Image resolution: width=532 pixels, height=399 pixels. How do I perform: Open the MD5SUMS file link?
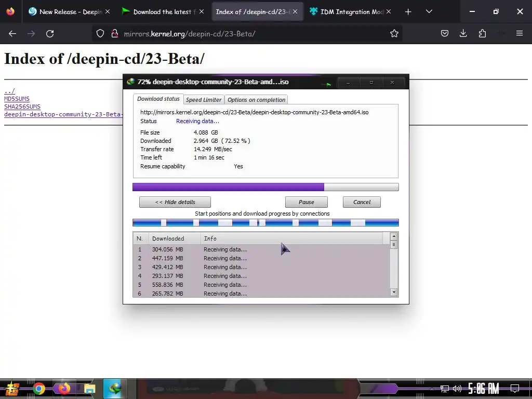(x=17, y=99)
